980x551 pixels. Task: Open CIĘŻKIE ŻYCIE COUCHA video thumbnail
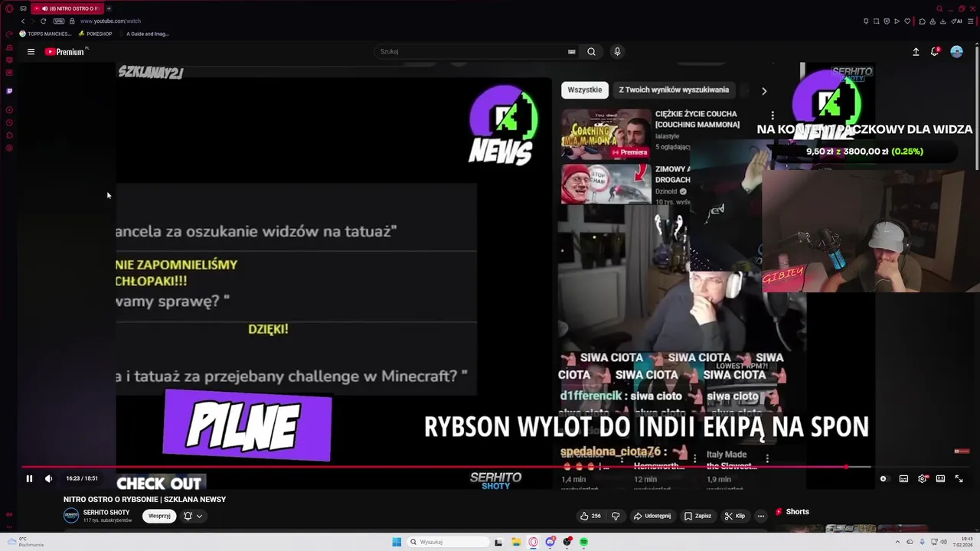click(606, 134)
